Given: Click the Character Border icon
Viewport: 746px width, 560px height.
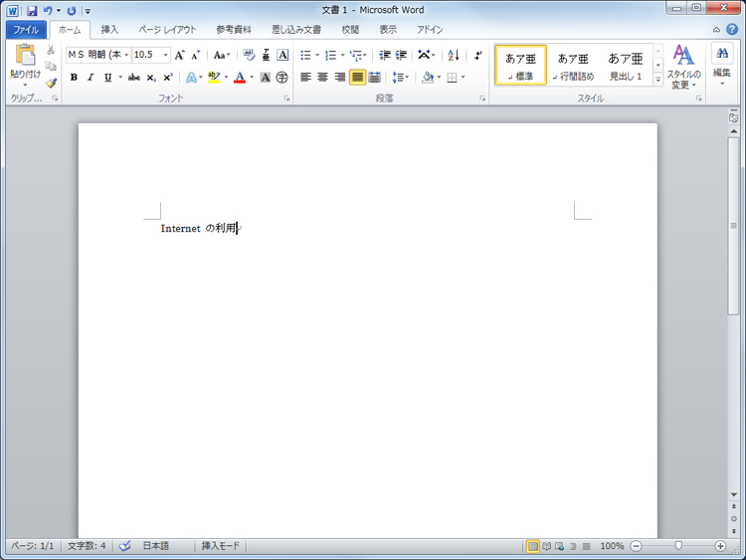Looking at the screenshot, I should click(x=282, y=55).
